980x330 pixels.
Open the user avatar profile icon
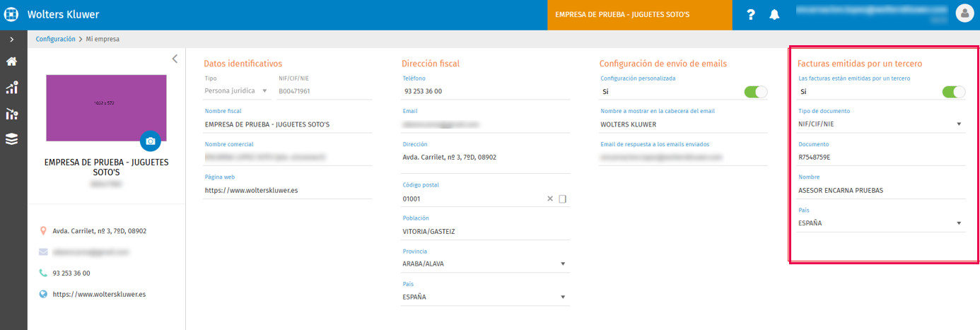click(x=964, y=13)
